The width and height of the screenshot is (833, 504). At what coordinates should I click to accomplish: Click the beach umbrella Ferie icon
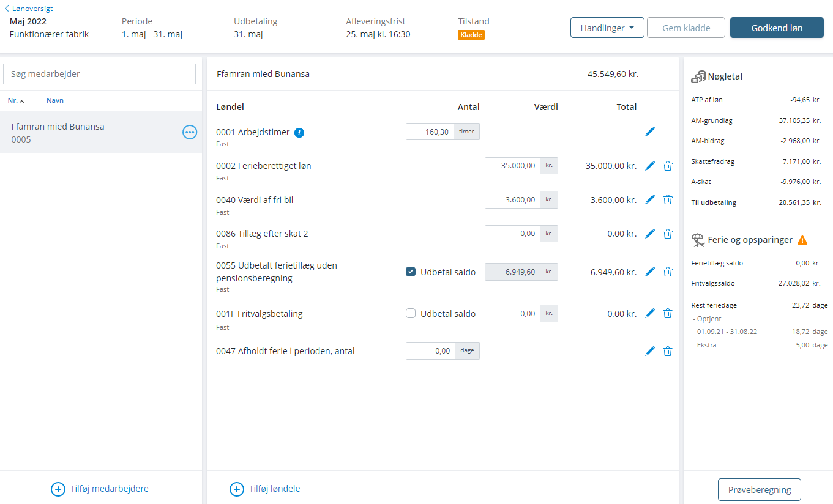click(698, 240)
